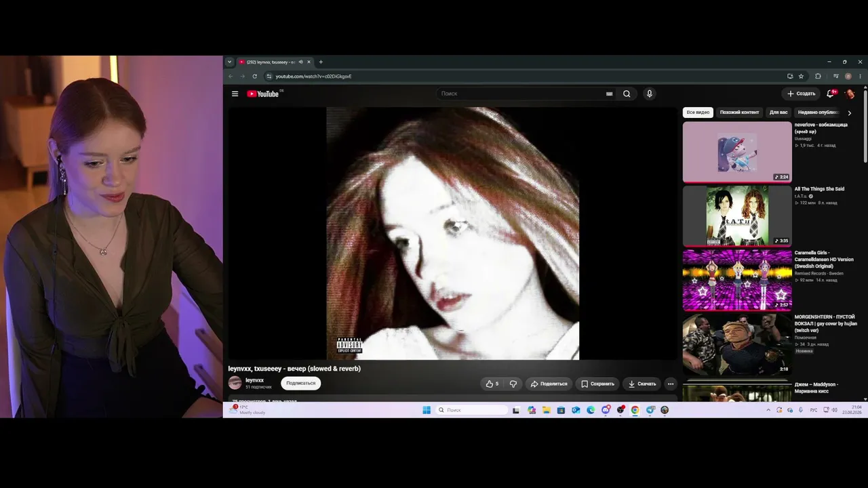Viewport: 868px width, 488px height.
Task: Click the t.A.T.u. video thumbnail
Action: pos(737,216)
